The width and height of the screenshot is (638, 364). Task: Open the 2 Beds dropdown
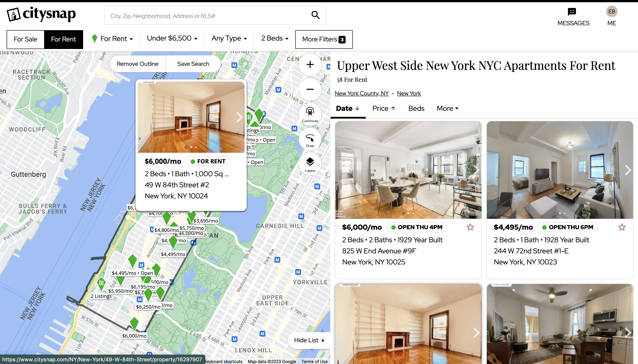coord(275,38)
